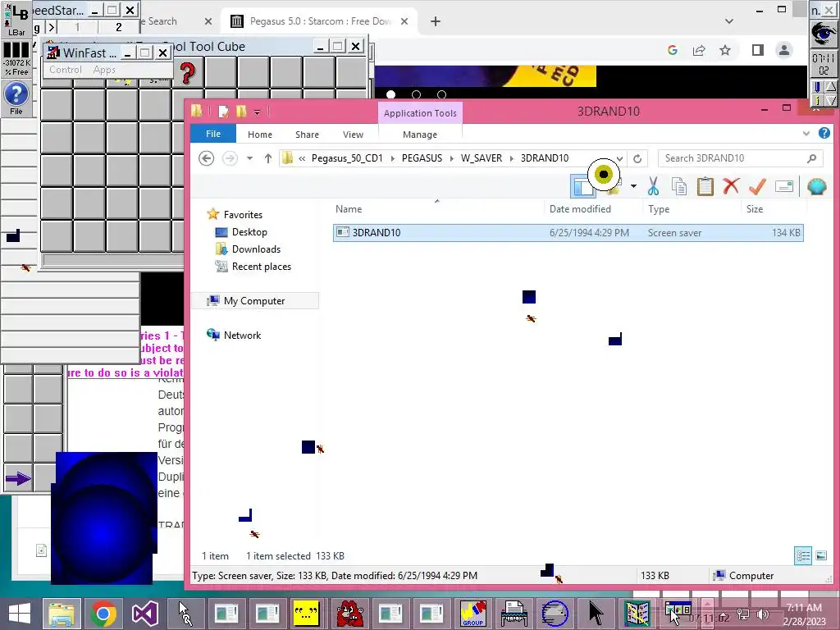Go up one folder level in Explorer
Screen dimensions: 840x630
[x=268, y=158]
